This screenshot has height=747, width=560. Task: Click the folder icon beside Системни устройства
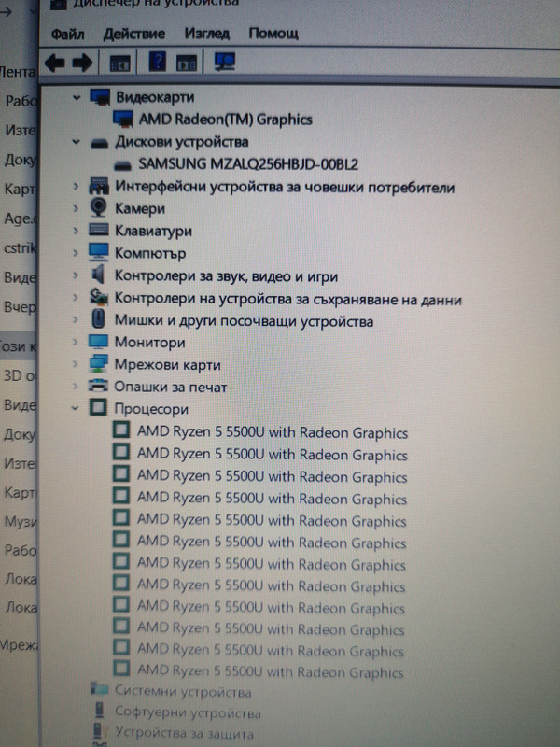point(99,688)
